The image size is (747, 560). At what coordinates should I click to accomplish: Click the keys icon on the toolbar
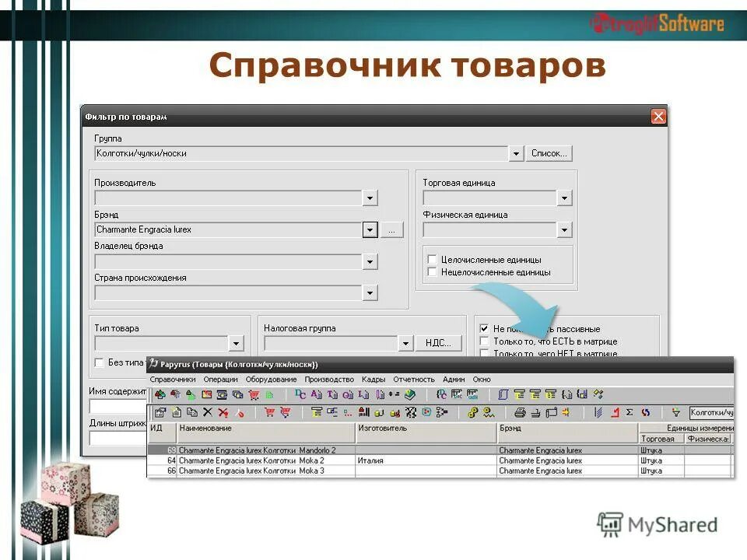pyautogui.click(x=473, y=412)
